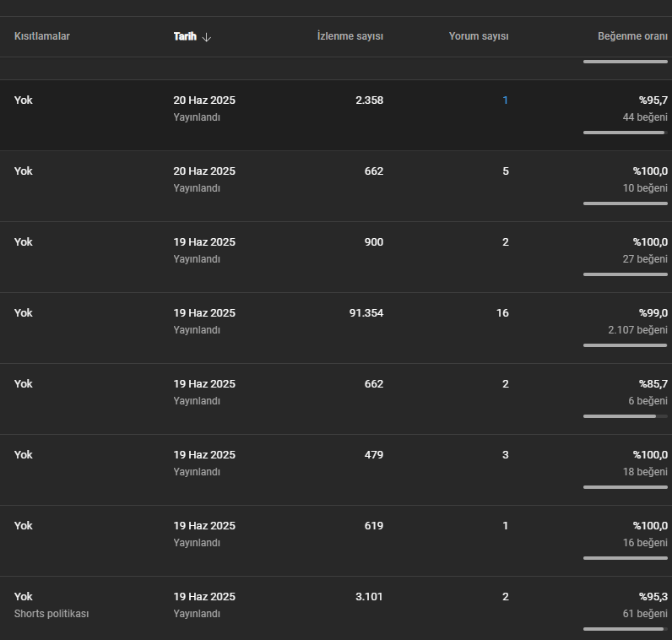672x640 pixels.
Task: Click Yayınlandı in the 6 beğeni row
Action: (x=197, y=401)
